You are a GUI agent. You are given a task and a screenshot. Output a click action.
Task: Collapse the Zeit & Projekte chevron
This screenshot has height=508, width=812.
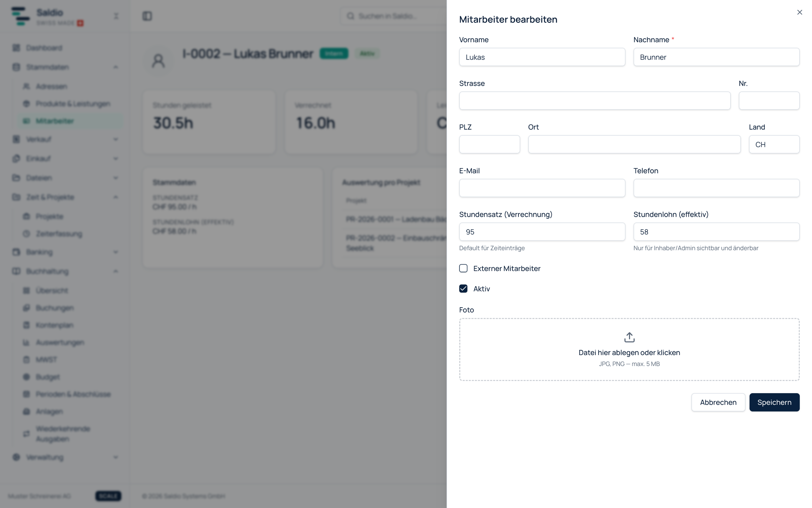point(116,197)
